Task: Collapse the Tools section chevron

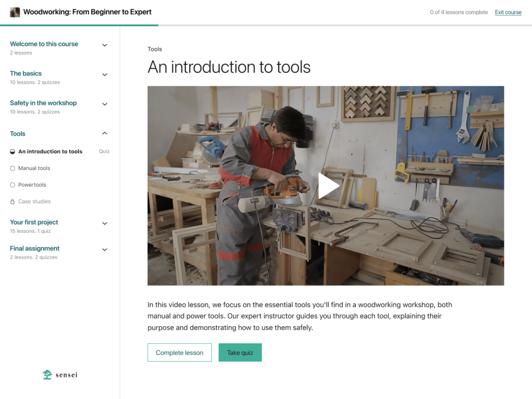Action: (104, 134)
